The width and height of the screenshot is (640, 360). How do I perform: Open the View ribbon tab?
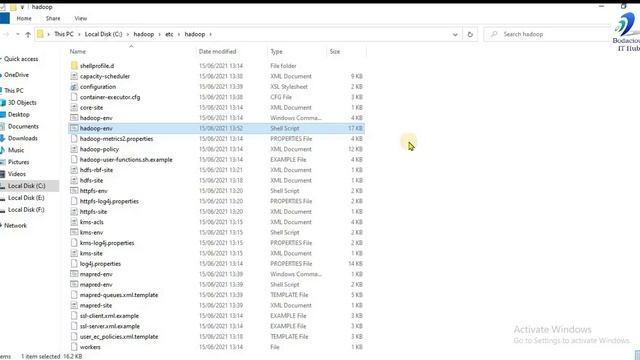coord(81,18)
